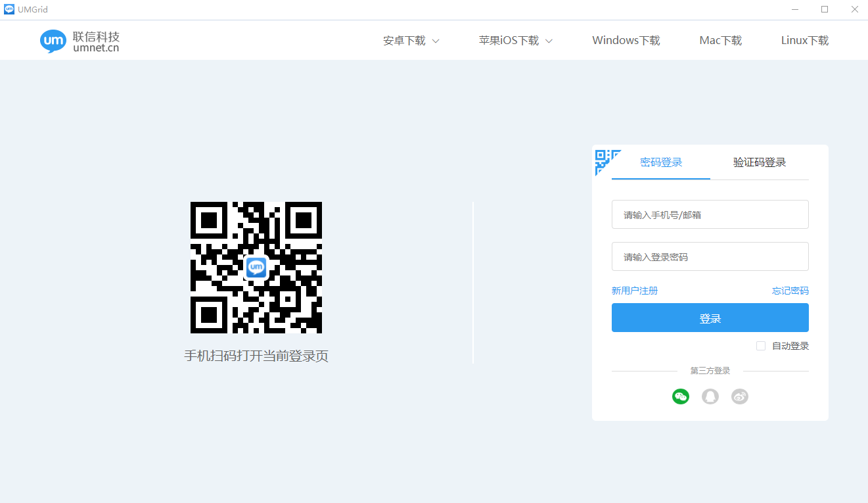Screen dimensions: 868x503
Task: Minimize the UMGrid window
Action: [796, 10]
